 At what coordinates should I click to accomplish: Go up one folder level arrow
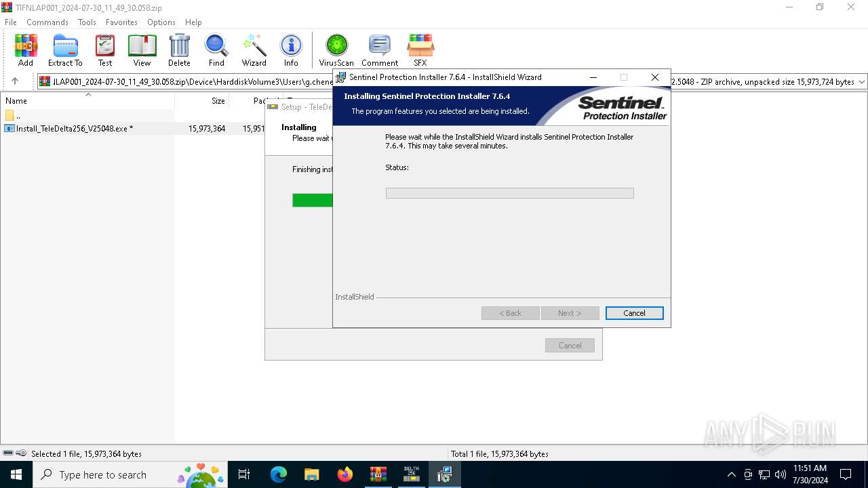[x=15, y=81]
